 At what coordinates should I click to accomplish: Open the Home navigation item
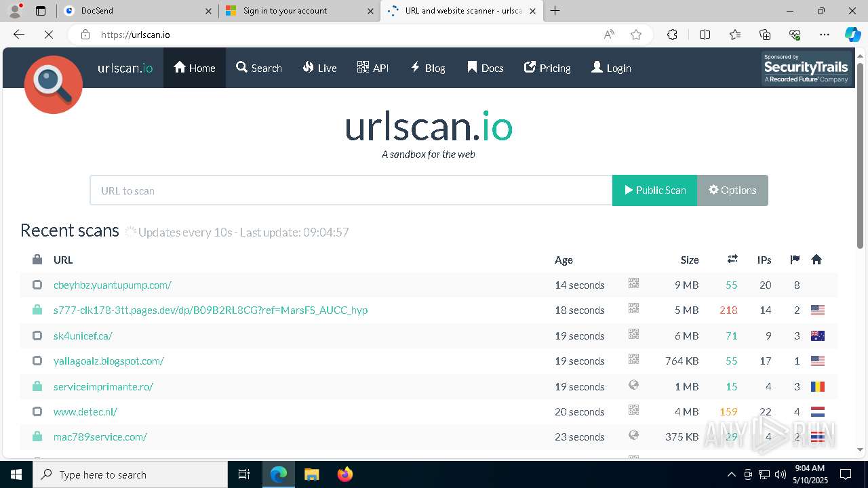[195, 68]
